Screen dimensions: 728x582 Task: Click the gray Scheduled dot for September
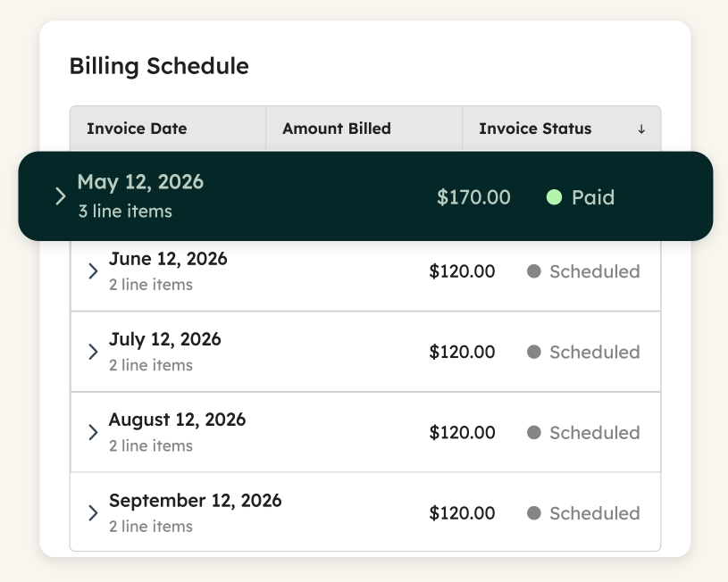click(x=534, y=513)
